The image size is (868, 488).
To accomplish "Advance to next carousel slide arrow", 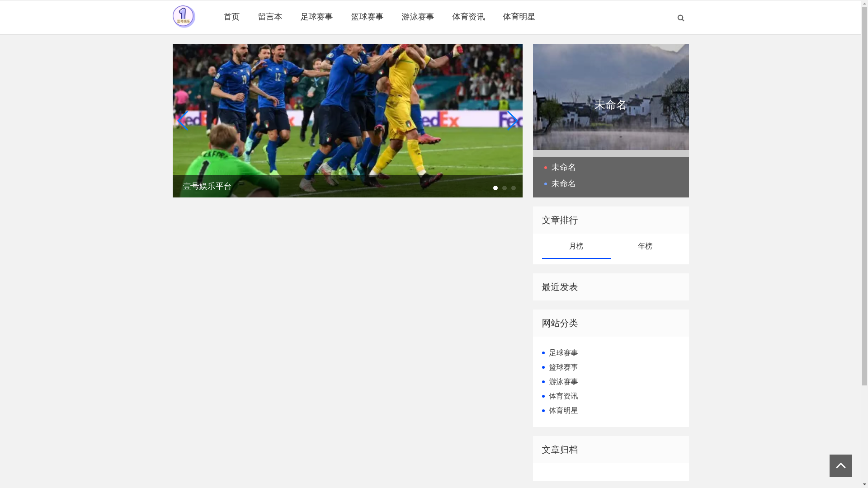I will [x=512, y=121].
